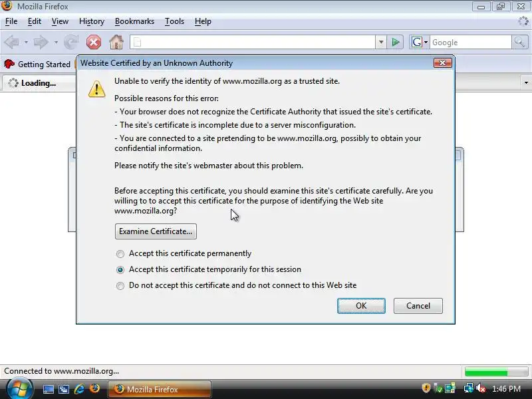Open the Edit menu

(35, 21)
